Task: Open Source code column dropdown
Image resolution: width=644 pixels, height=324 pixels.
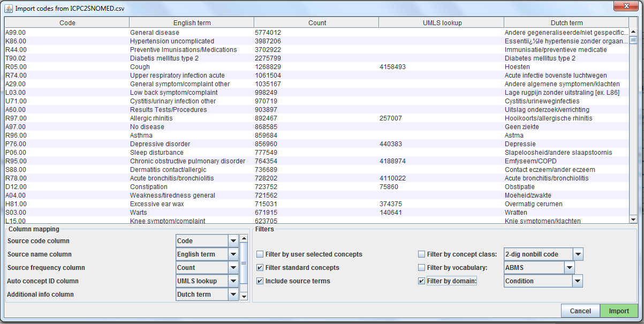Action: pos(233,241)
